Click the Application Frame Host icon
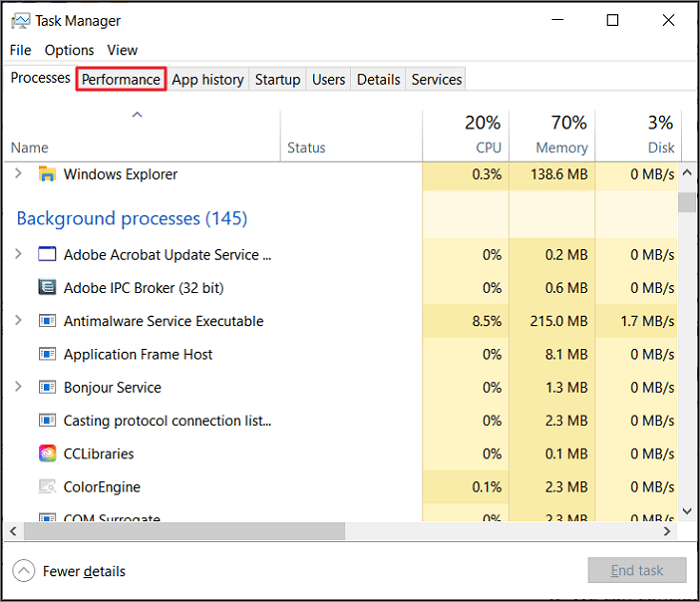Viewport: 700px width, 602px height. [x=47, y=354]
